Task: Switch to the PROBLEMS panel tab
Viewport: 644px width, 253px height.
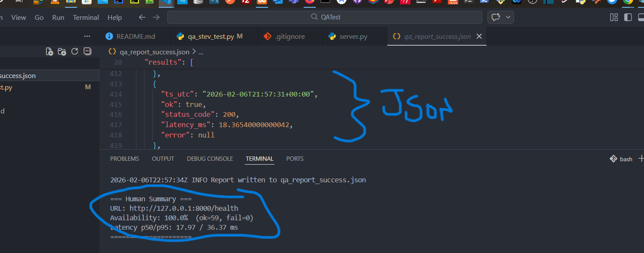Action: click(x=124, y=159)
